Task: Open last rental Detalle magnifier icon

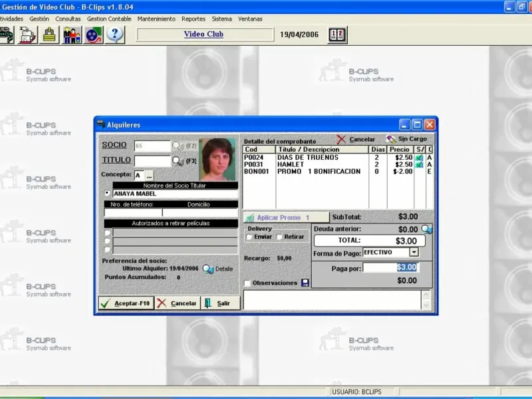Action: pos(208,269)
